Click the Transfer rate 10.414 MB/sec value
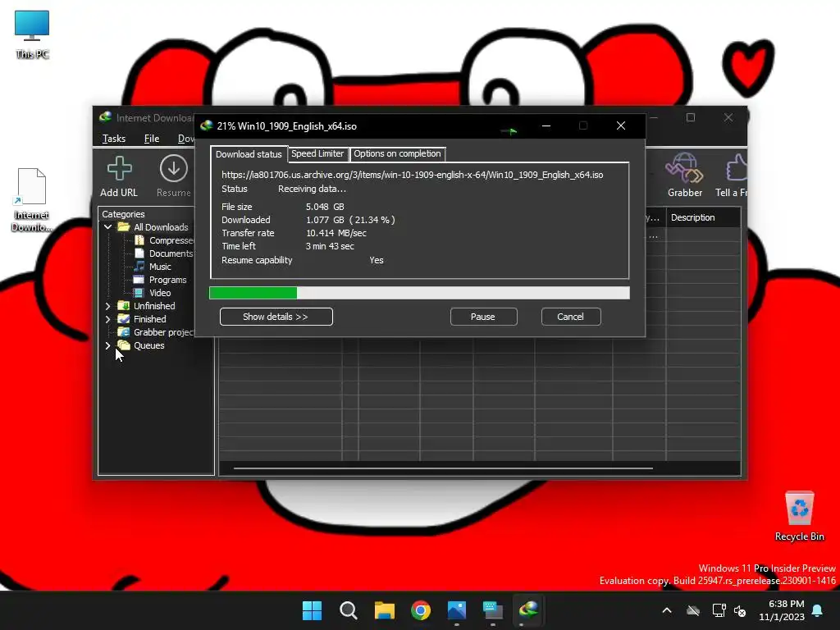This screenshot has width=840, height=630. (336, 233)
